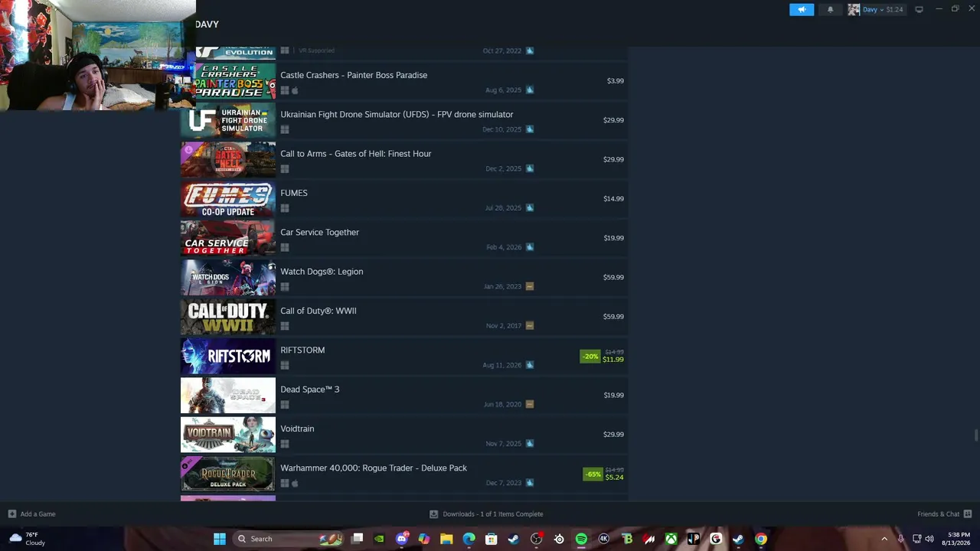
Task: Open File Explorer from taskbar
Action: (x=446, y=539)
